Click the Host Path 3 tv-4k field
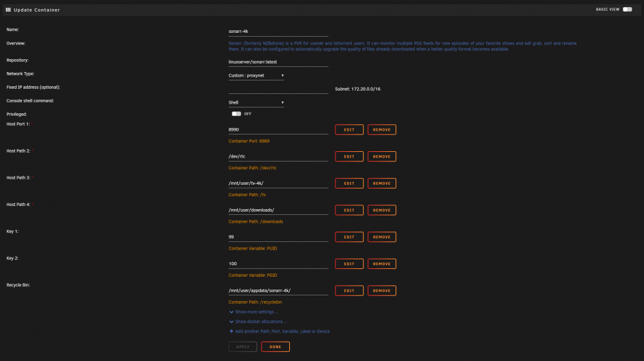 [x=278, y=183]
